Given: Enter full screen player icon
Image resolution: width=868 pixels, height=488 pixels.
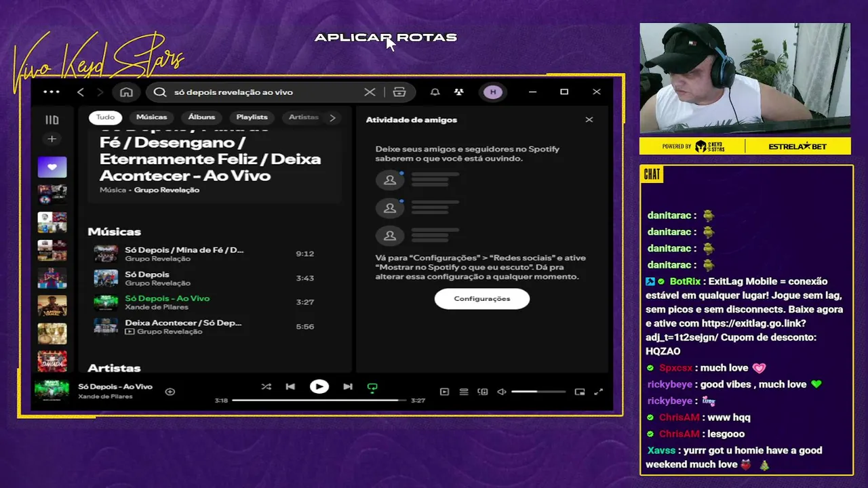Looking at the screenshot, I should tap(599, 392).
